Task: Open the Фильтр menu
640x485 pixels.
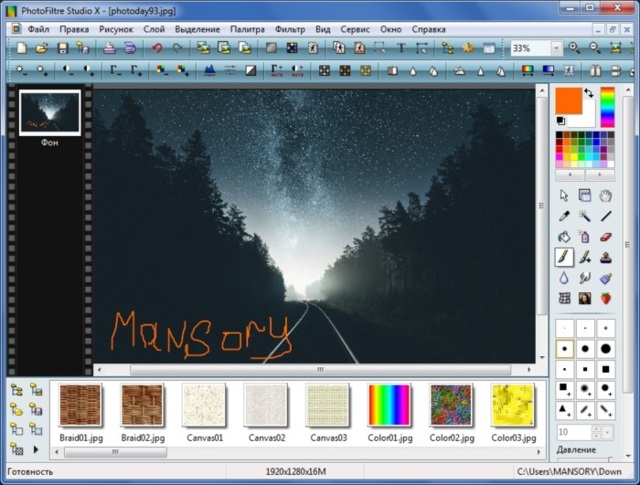Action: point(290,29)
